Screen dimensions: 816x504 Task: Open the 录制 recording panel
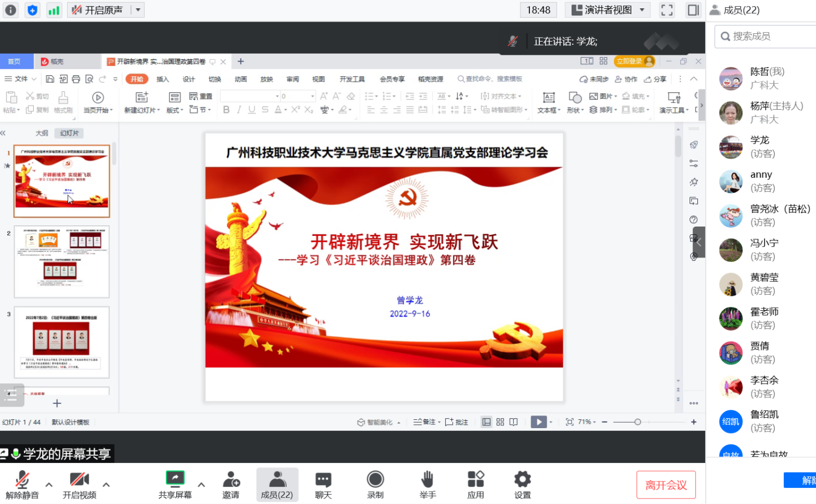coord(375,483)
